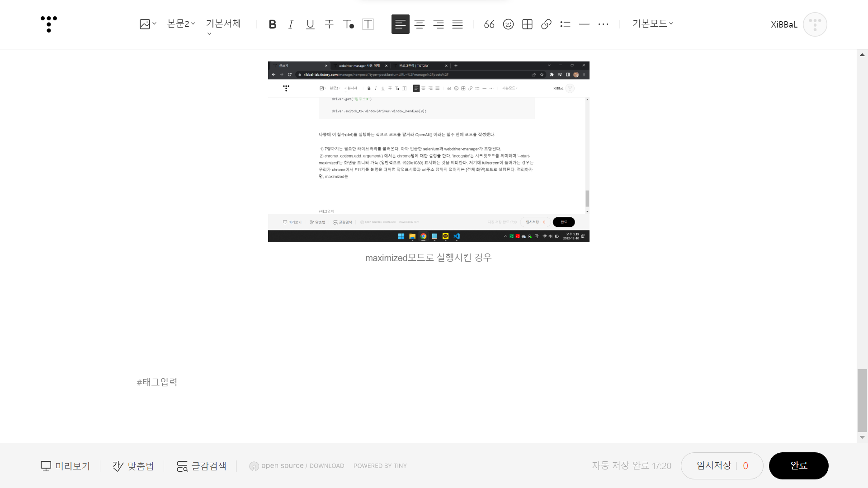This screenshot has width=868, height=488.
Task: Toggle italic formatting
Action: pos(291,24)
